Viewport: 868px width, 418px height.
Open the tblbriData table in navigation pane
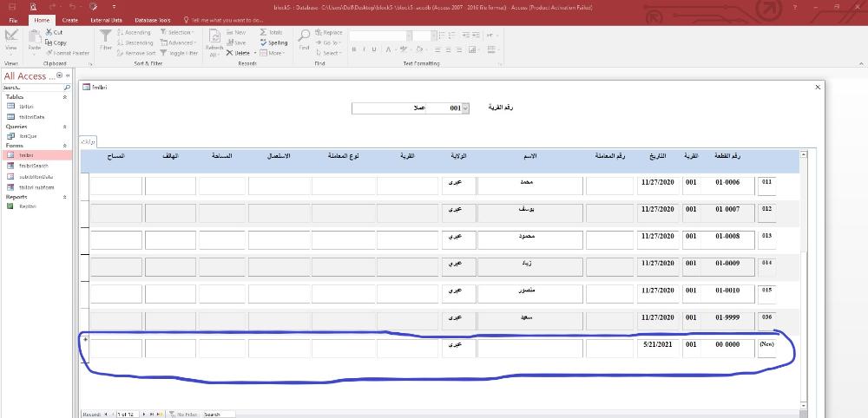[31, 117]
